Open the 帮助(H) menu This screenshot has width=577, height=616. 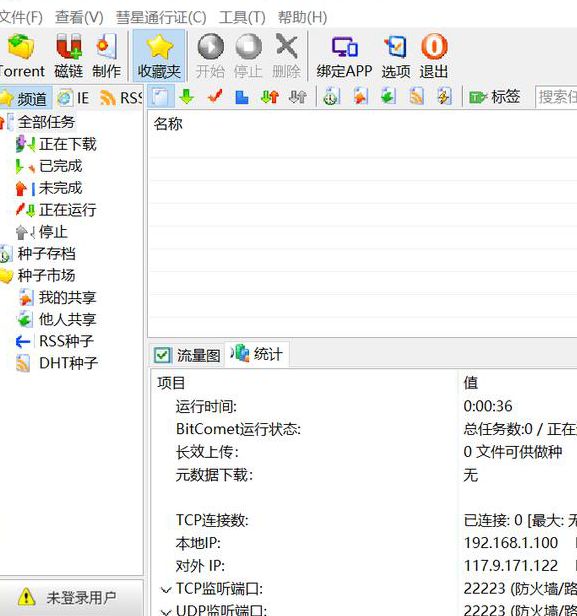(302, 17)
